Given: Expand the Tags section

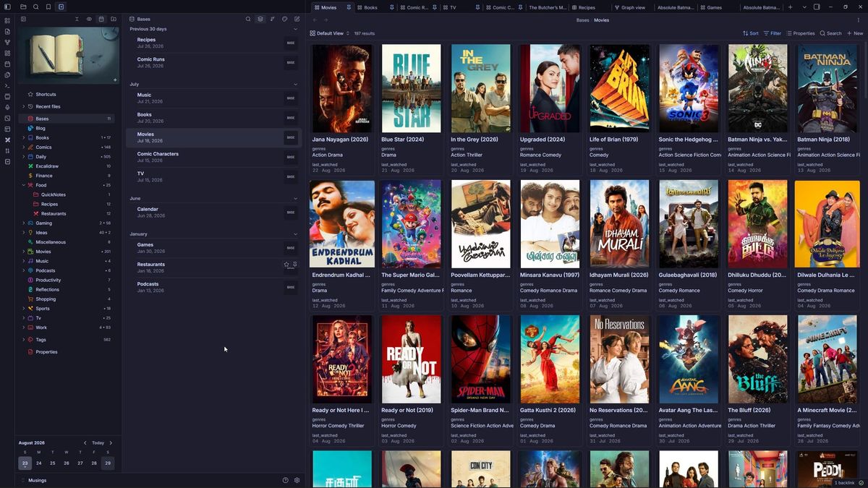Looking at the screenshot, I should coord(23,340).
